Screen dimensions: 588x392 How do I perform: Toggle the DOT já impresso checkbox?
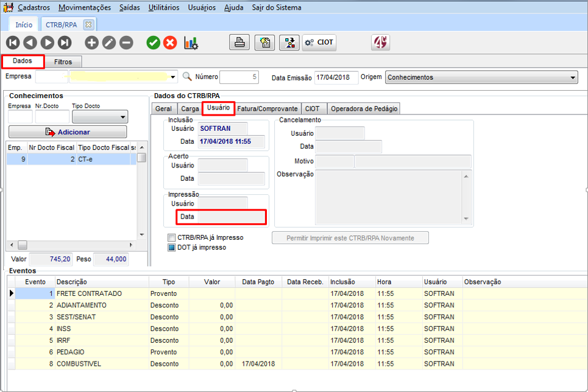pos(172,247)
